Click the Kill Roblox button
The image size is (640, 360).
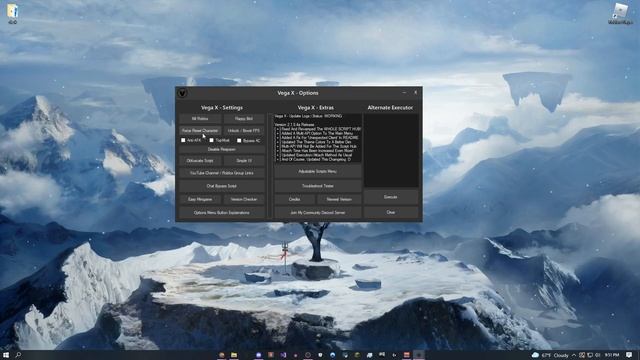200,119
